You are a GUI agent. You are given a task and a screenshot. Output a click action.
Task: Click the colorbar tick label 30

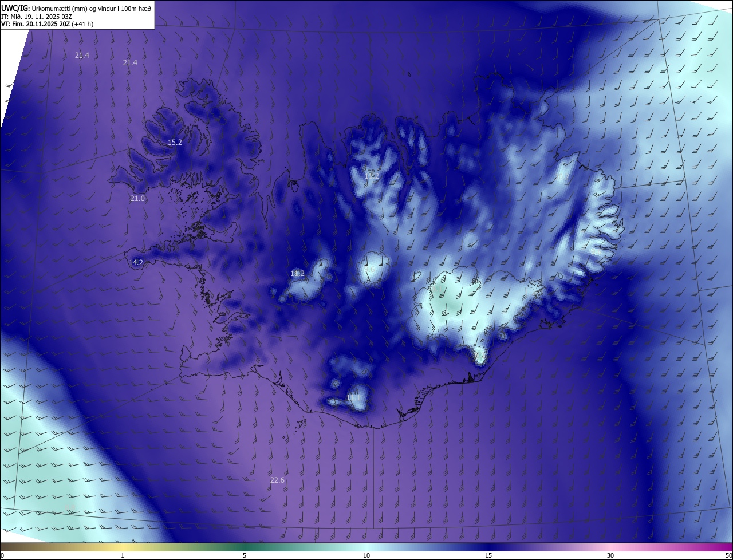point(610,555)
